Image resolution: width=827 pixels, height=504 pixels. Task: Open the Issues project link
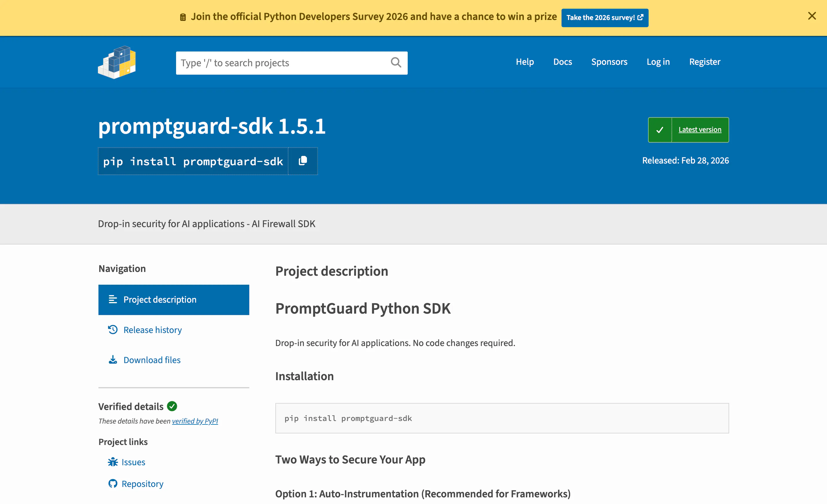[x=133, y=462]
